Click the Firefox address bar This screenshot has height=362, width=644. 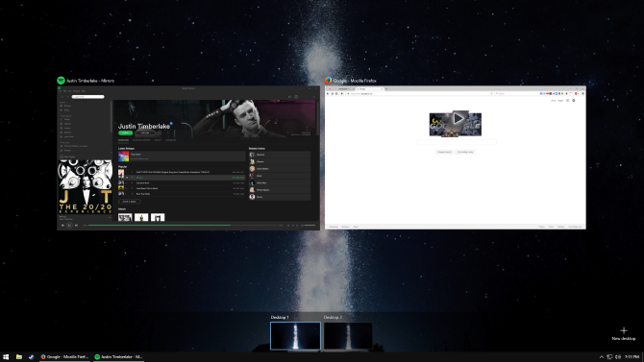click(419, 93)
